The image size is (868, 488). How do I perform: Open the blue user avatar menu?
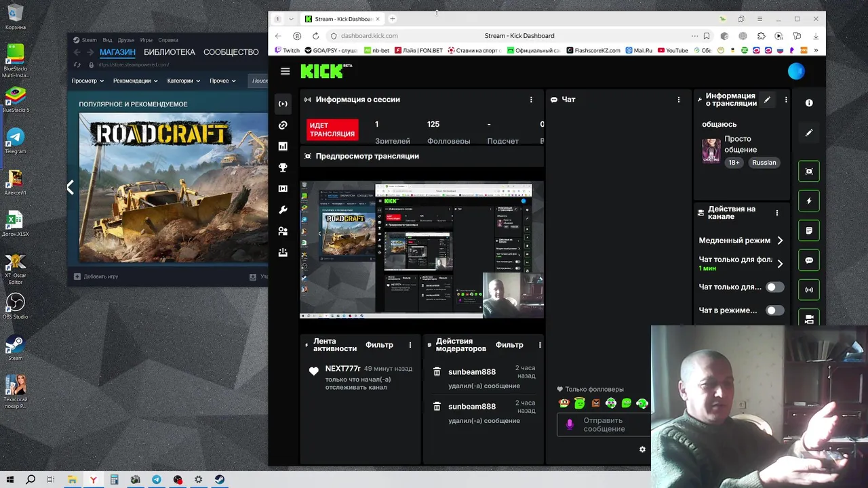coord(796,70)
